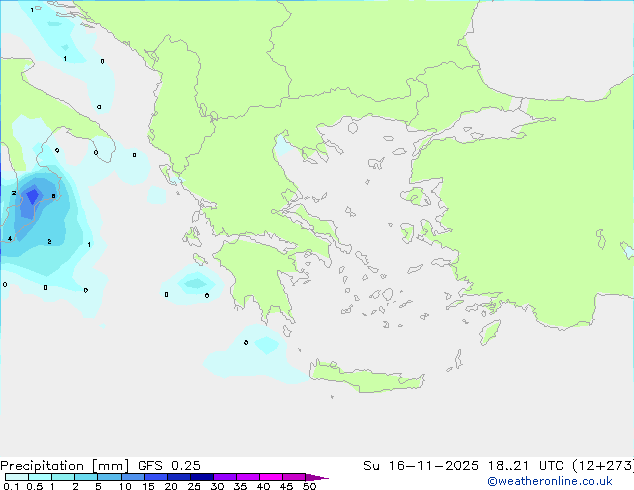Click the 'Precipitation [mm]' title text
634x490 pixels.
click(x=64, y=466)
